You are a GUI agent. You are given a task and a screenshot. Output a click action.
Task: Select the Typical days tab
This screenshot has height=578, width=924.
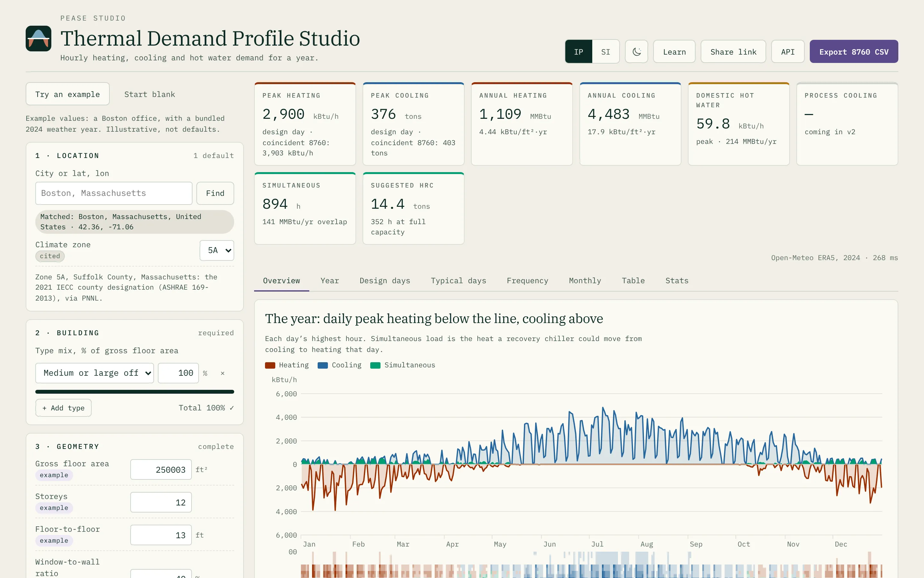458,281
